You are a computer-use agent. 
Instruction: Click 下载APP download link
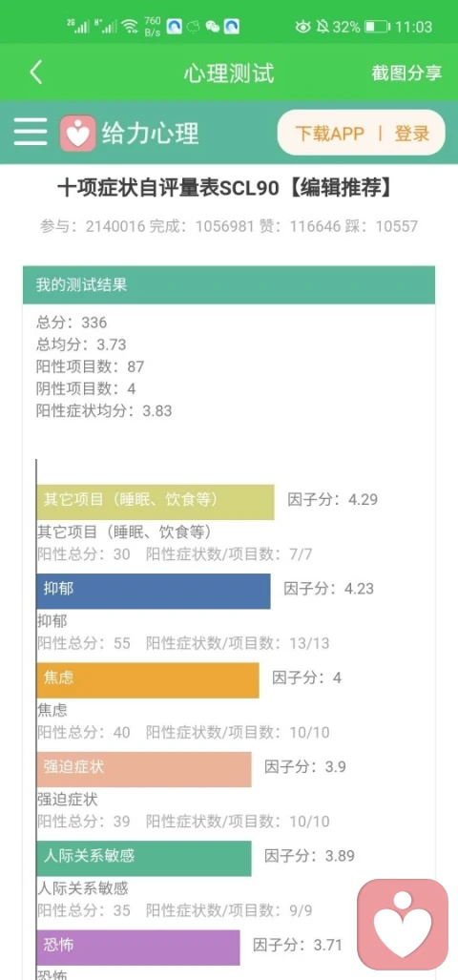tap(330, 134)
